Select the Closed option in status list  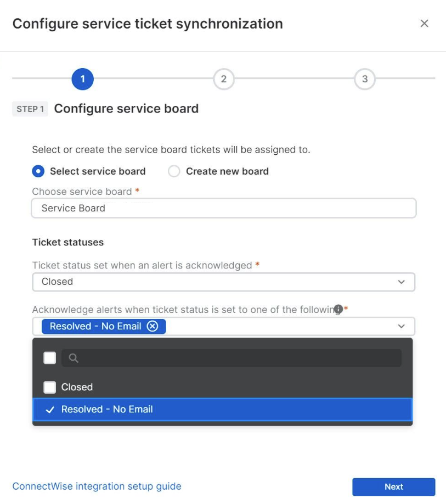pos(77,387)
